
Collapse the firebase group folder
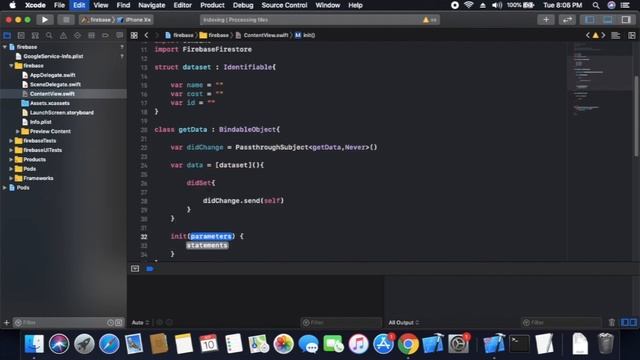[x=11, y=66]
